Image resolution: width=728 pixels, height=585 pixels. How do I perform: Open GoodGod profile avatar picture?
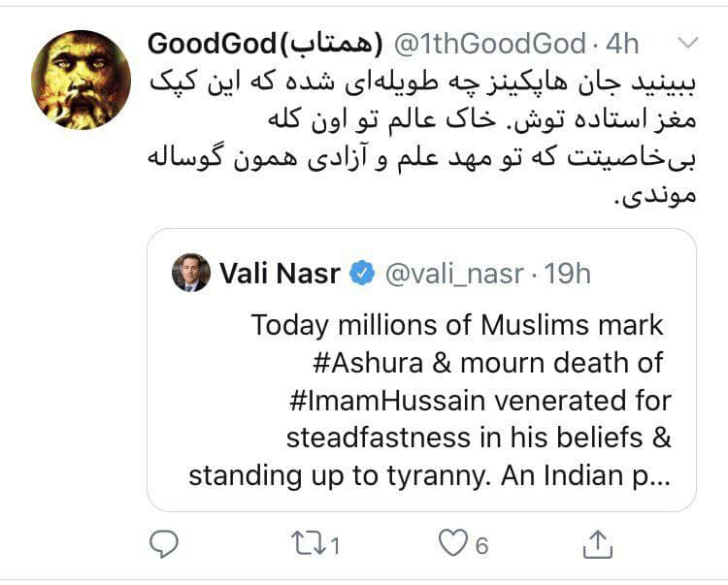pos(81,80)
